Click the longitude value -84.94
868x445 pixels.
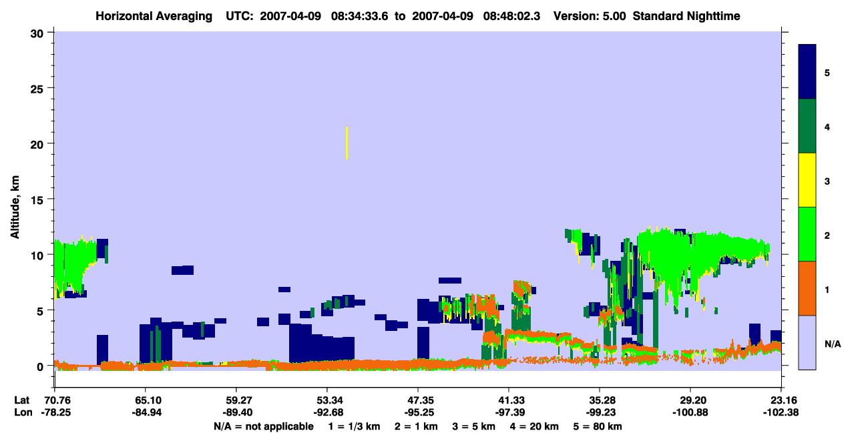coord(146,412)
